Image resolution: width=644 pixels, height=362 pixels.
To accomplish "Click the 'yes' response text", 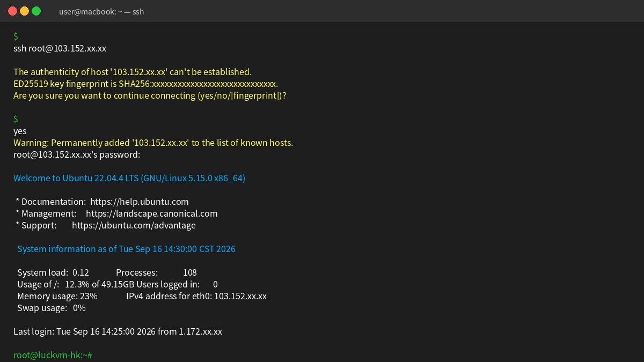I will 20,131.
